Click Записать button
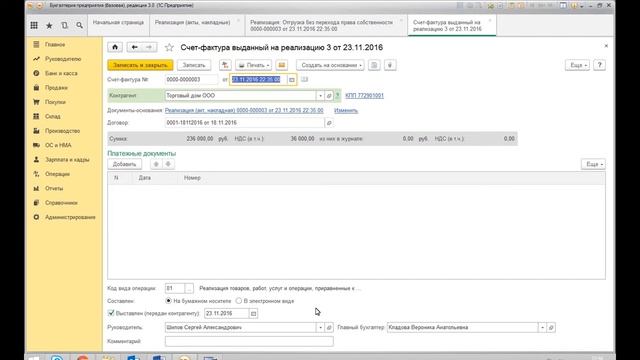This screenshot has height=360, width=640. [194, 65]
